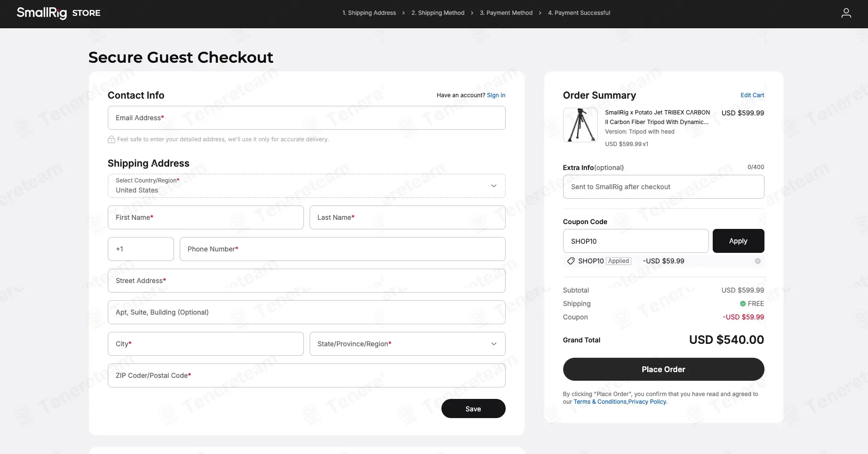This screenshot has height=454, width=868.
Task: Click the Version: Tripod with head text
Action: pyautogui.click(x=639, y=132)
